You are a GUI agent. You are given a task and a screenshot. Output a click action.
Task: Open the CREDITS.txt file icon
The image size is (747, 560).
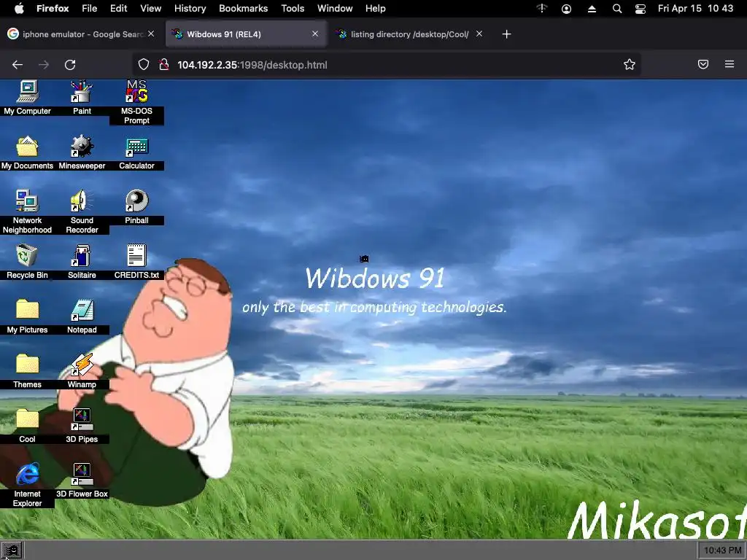[x=136, y=262]
